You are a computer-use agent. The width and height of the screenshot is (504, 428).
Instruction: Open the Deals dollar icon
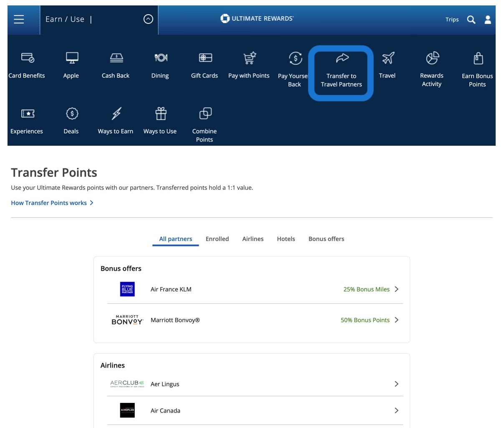(72, 114)
